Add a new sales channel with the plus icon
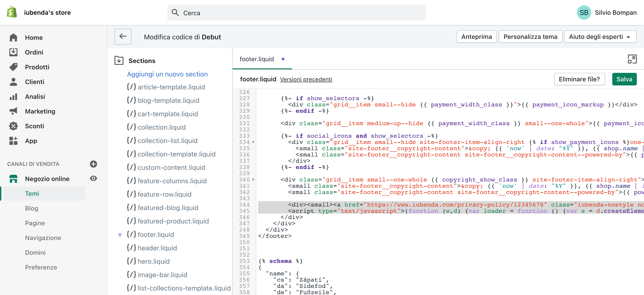The width and height of the screenshot is (644, 295). tap(93, 164)
